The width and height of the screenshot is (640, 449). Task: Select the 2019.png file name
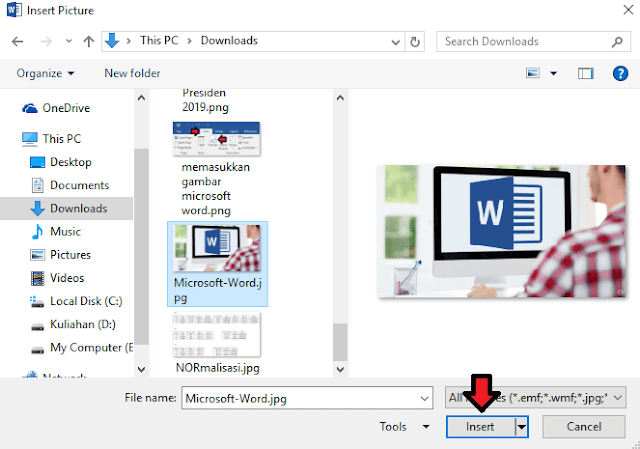pos(205,107)
